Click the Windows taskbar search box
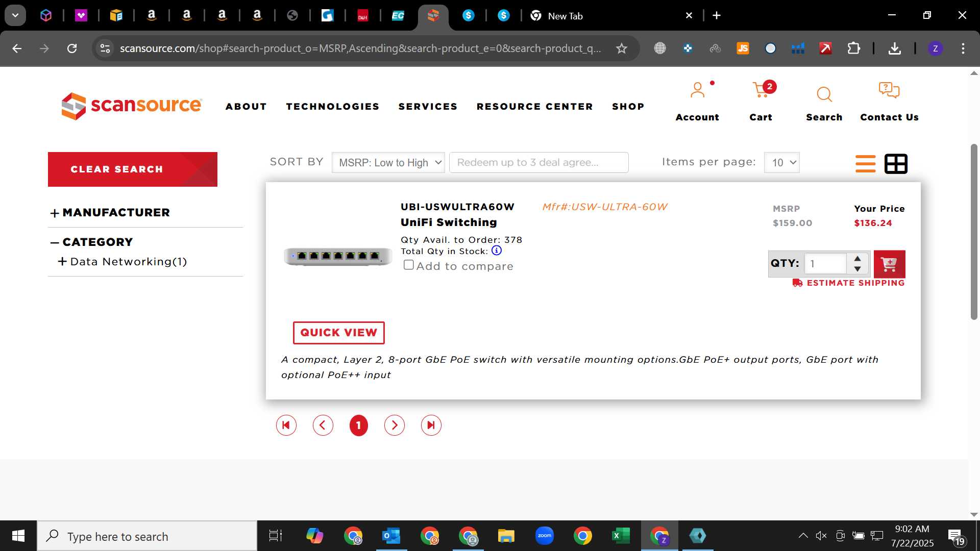The image size is (980, 551). [x=147, y=536]
